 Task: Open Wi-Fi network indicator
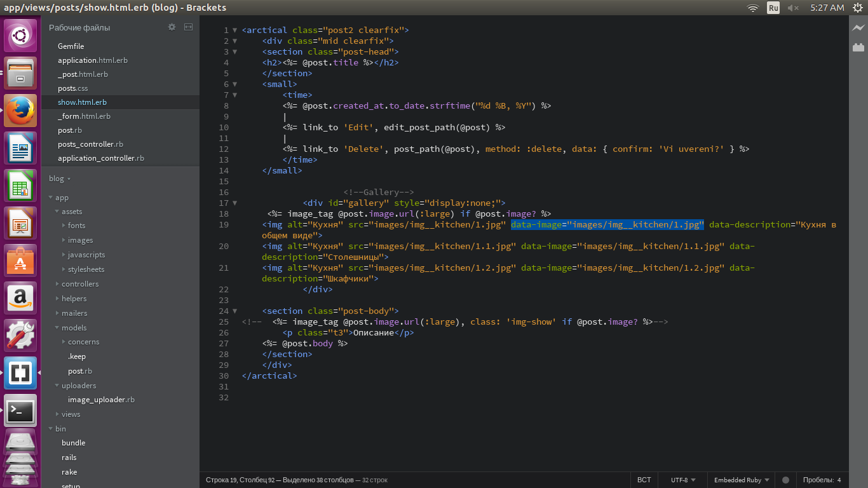753,8
